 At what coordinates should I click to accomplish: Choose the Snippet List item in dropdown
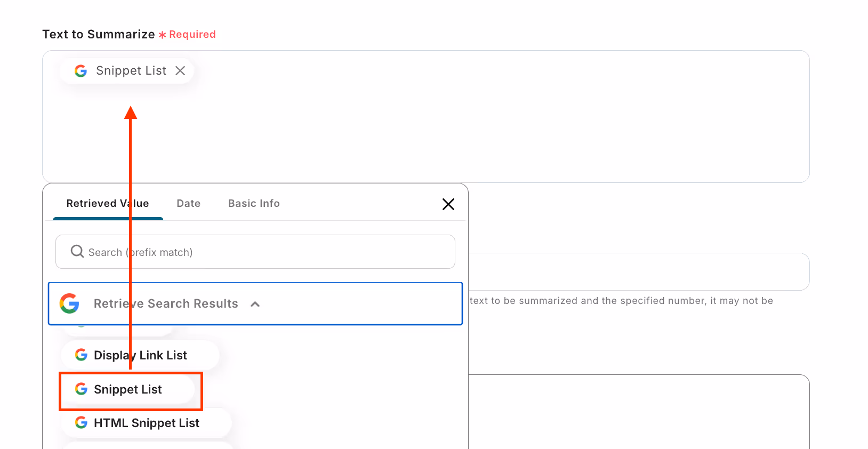coord(128,389)
